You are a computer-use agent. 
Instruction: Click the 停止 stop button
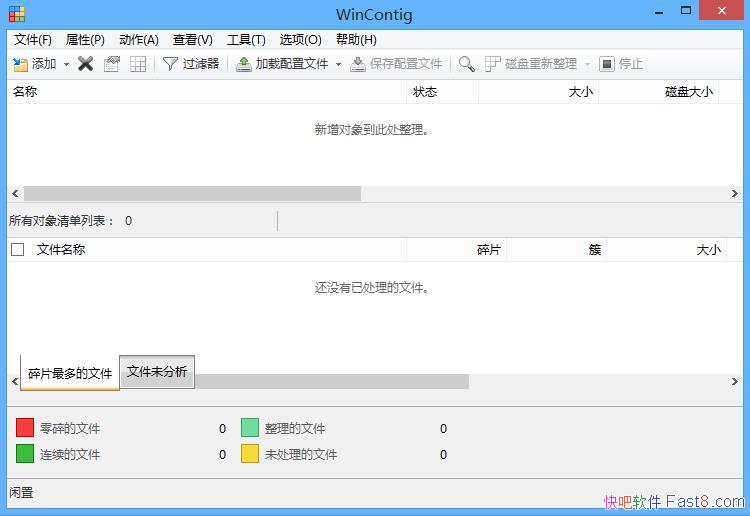pos(621,64)
